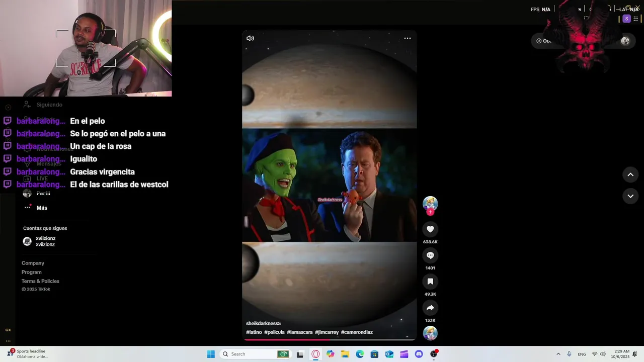Open Wi-Fi network settings in tray
This screenshot has width=644, height=362.
(x=595, y=354)
